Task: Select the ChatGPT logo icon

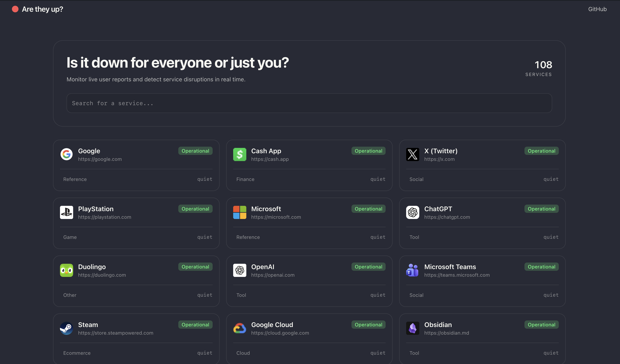Action: [x=413, y=212]
